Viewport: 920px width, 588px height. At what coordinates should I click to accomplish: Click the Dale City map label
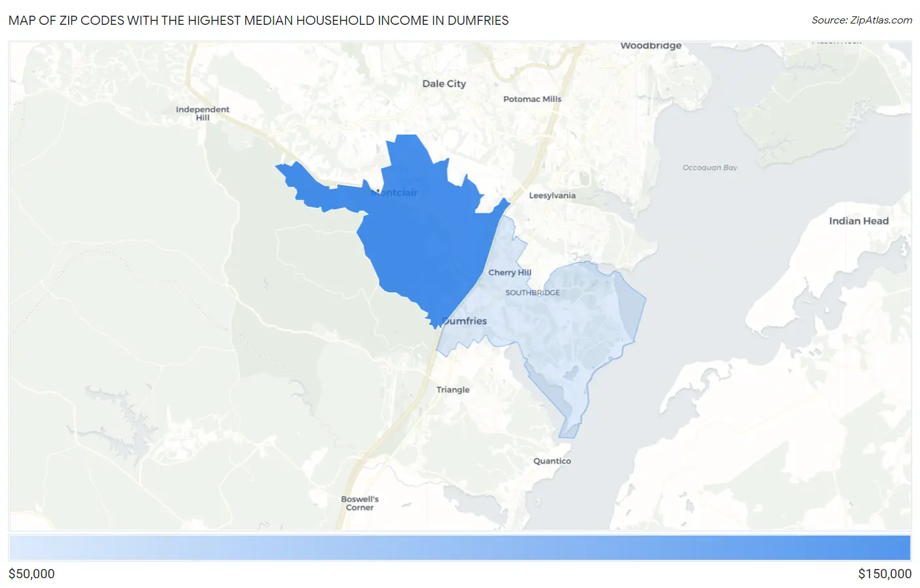pyautogui.click(x=444, y=84)
